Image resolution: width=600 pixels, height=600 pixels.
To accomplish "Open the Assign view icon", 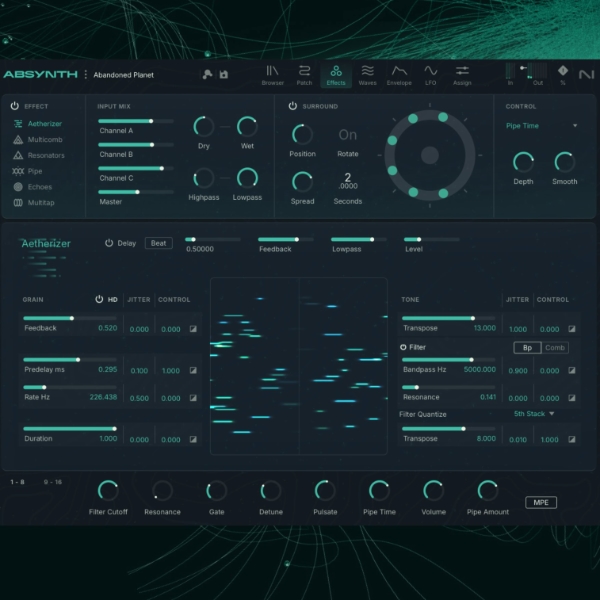I will tap(462, 75).
